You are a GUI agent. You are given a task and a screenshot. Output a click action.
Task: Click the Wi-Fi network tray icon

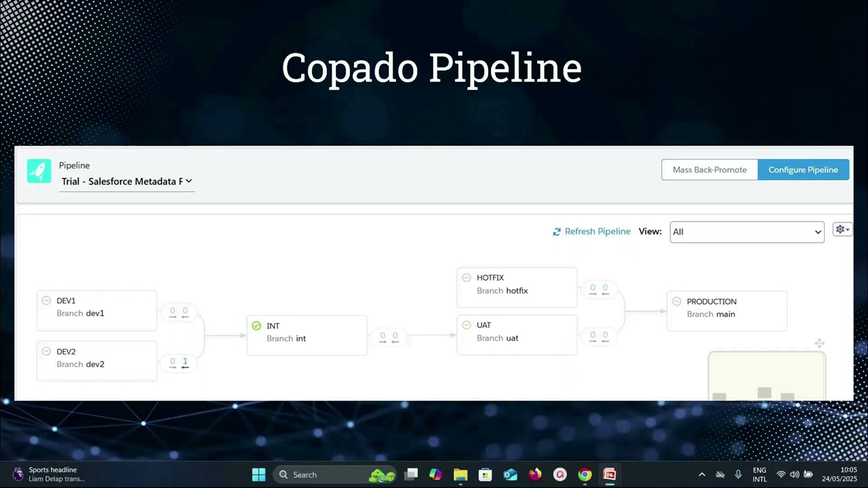click(781, 474)
